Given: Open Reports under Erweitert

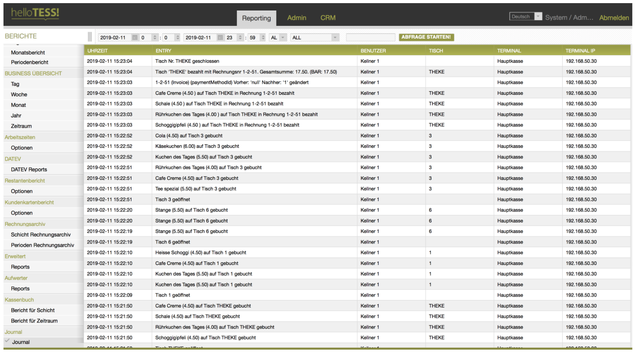Looking at the screenshot, I should click(20, 267).
